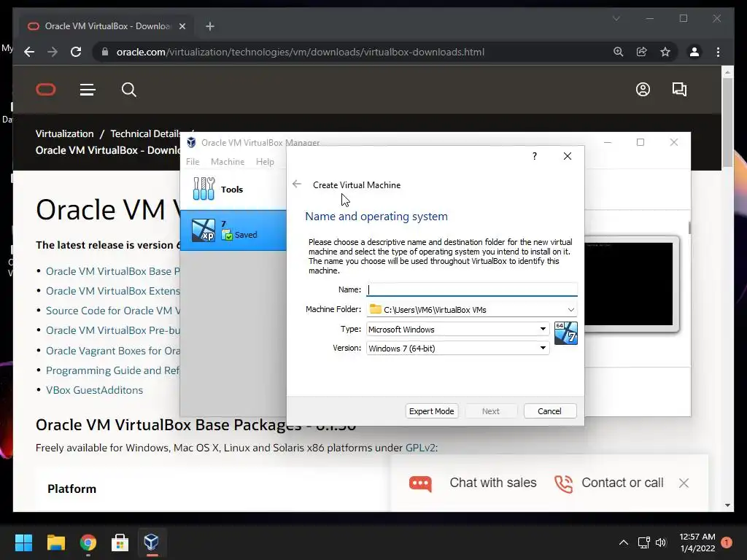Image resolution: width=747 pixels, height=560 pixels.
Task: Click the Windows 7 64-bit OS type icon
Action: click(x=566, y=332)
